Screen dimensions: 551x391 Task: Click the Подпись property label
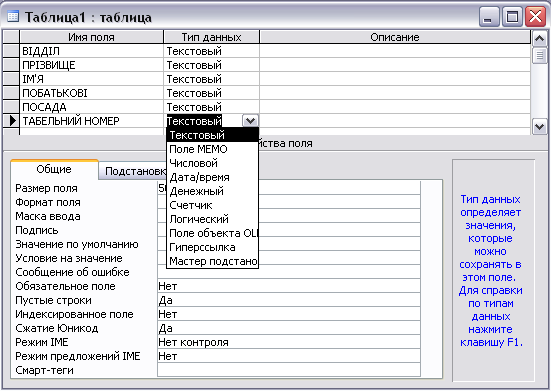tap(37, 230)
